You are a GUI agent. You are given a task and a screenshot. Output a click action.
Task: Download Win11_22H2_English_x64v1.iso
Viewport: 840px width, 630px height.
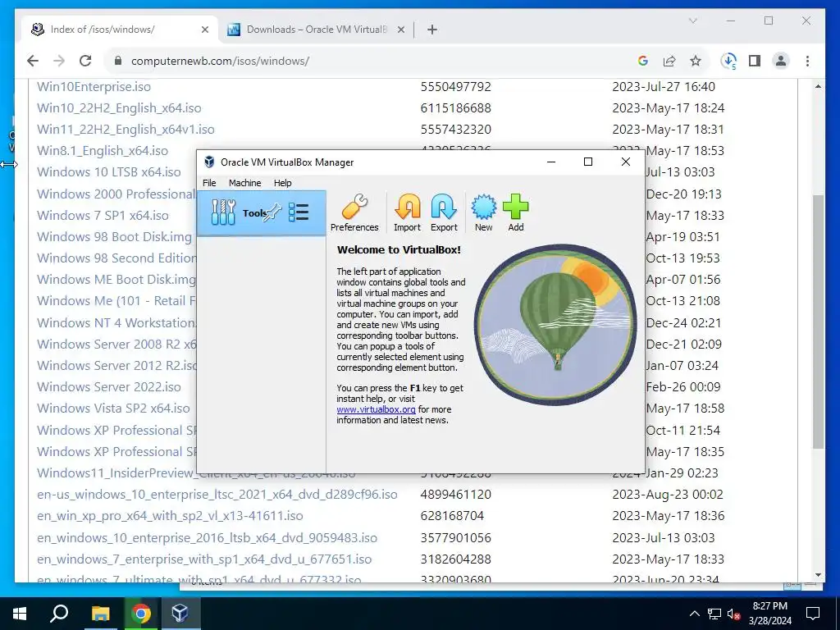click(126, 129)
